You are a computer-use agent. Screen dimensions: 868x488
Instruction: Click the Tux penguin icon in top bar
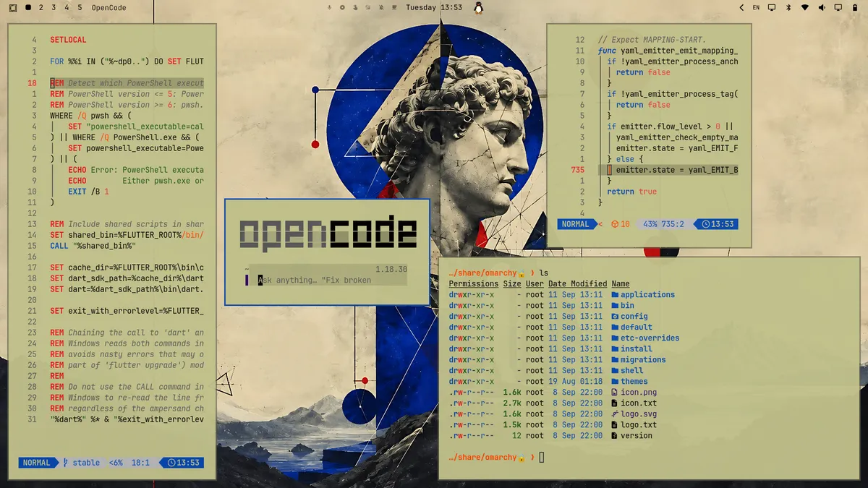coord(478,7)
